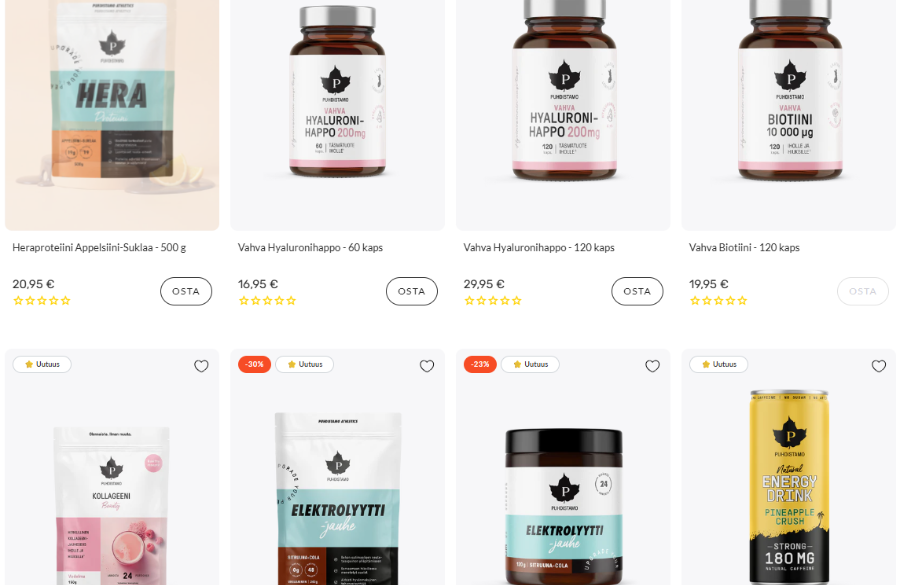Click the -23% discount badge
900x585 pixels.
480,365
